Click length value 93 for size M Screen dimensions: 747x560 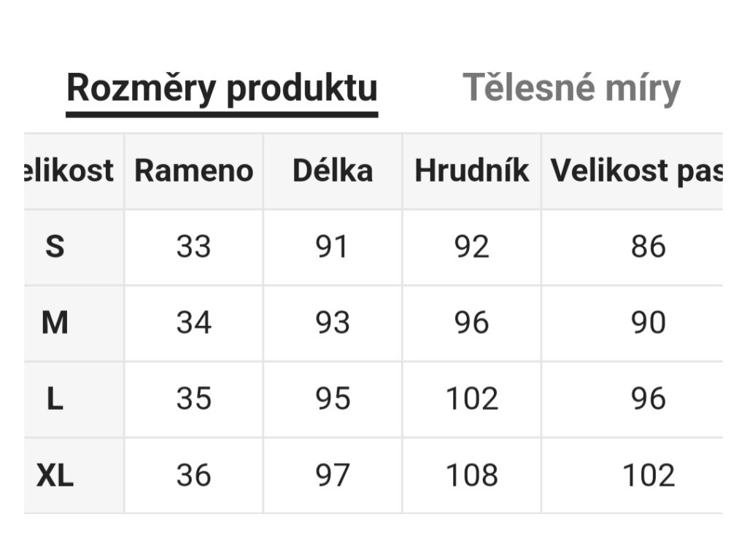coord(333,323)
